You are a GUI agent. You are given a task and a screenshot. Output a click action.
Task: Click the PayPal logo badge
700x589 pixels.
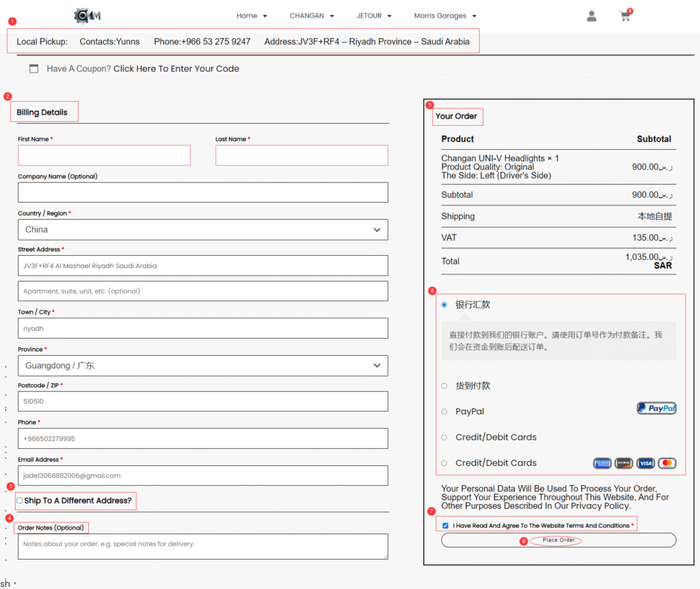click(x=656, y=408)
